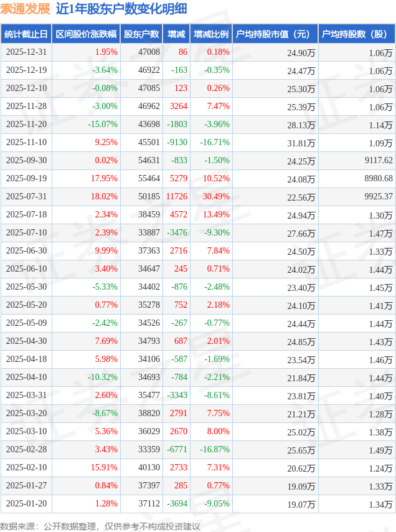Click the 增减比例 column header
396x532 pixels.
(x=211, y=34)
